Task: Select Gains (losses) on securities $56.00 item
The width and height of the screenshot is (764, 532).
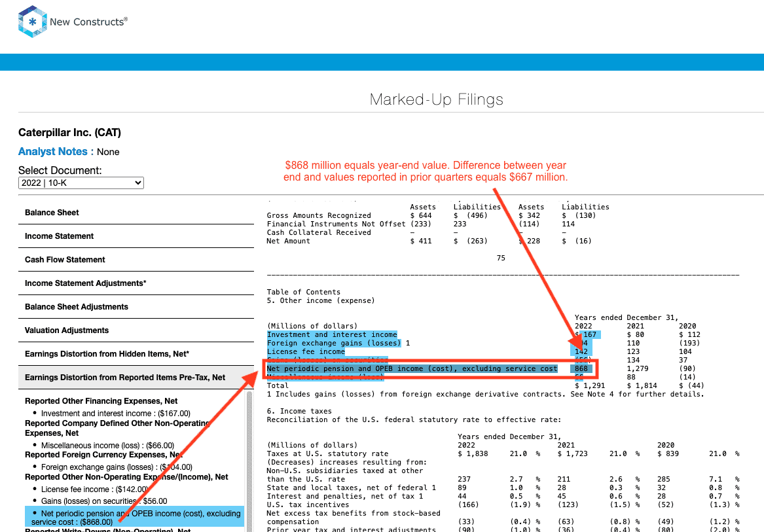Action: (x=104, y=501)
